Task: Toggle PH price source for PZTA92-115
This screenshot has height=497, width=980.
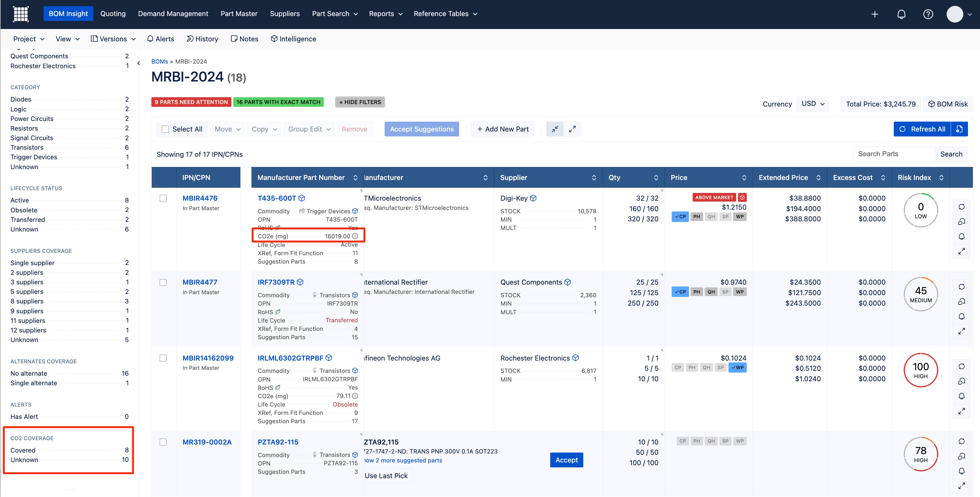Action: [x=697, y=441]
